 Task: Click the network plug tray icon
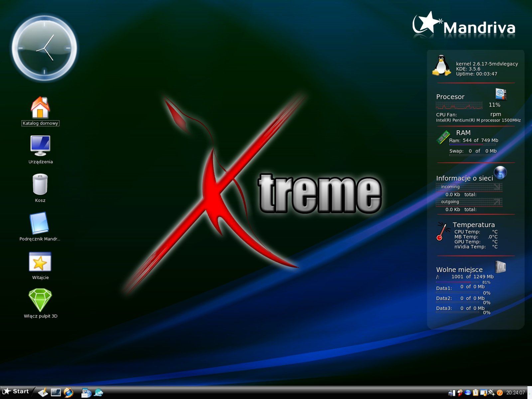[492, 393]
